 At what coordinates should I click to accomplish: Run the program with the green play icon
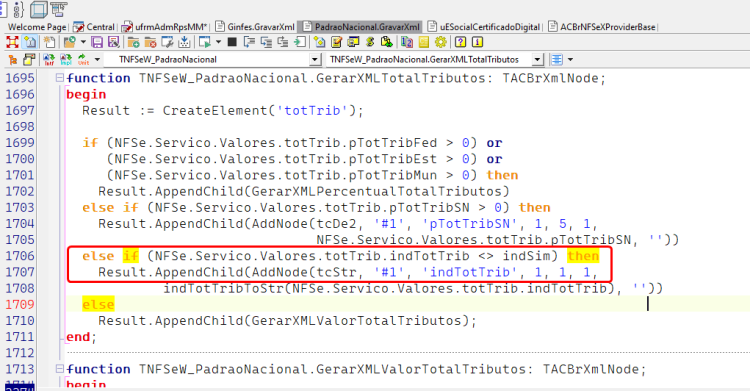coord(205,42)
